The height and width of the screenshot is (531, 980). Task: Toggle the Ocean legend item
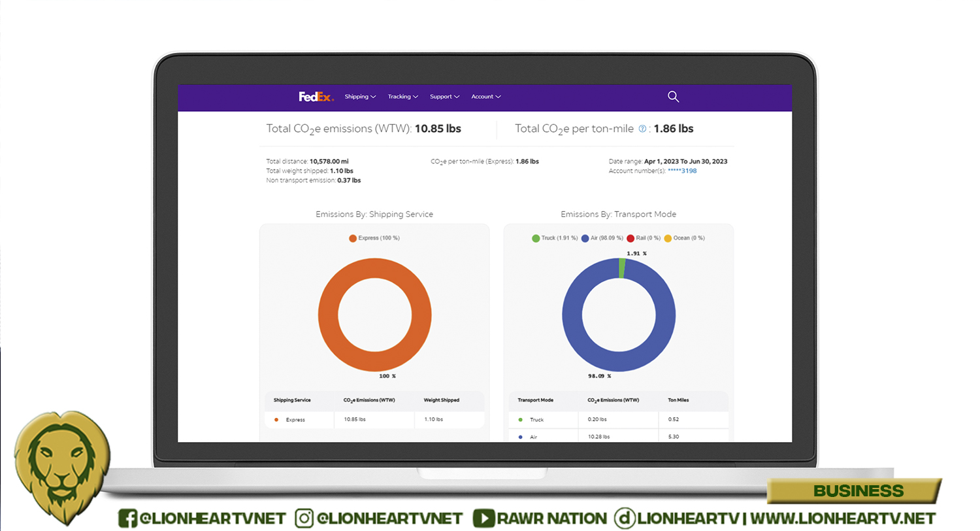point(683,238)
